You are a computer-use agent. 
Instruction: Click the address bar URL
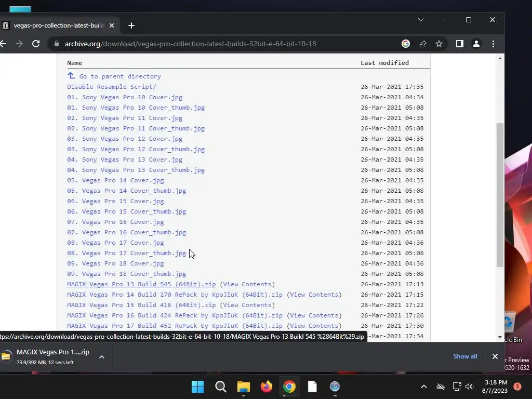190,44
